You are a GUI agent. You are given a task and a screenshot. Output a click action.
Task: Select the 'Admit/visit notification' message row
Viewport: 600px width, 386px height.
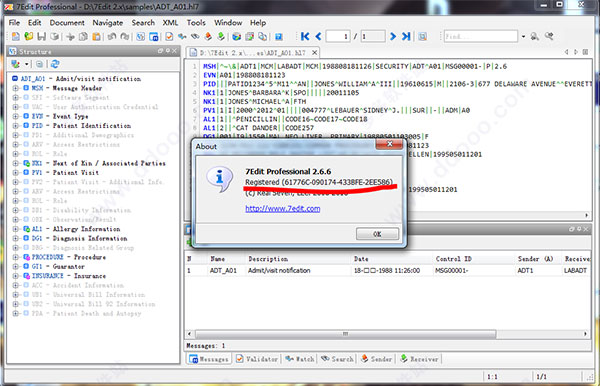387,270
